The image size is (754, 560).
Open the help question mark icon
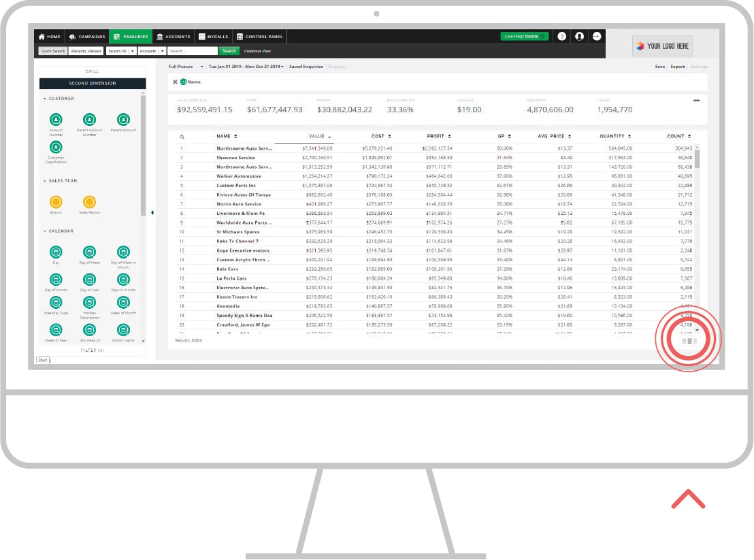(x=561, y=37)
